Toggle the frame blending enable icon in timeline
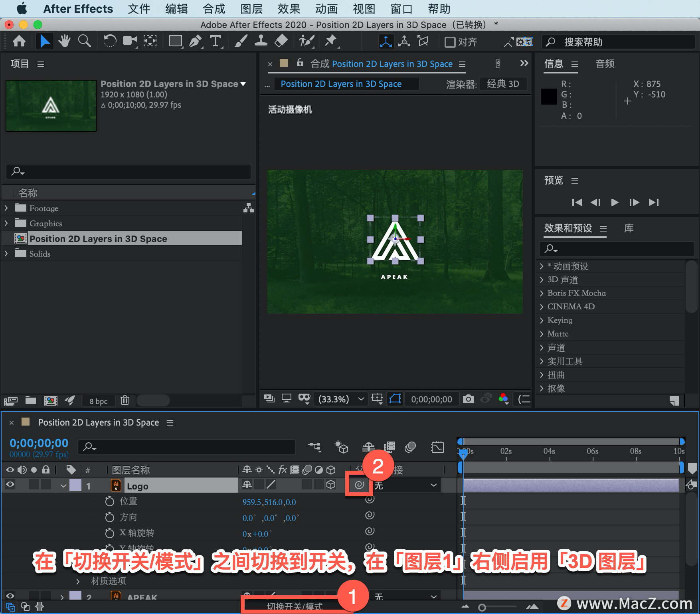Screen dimensions: 700x614 coord(390,447)
